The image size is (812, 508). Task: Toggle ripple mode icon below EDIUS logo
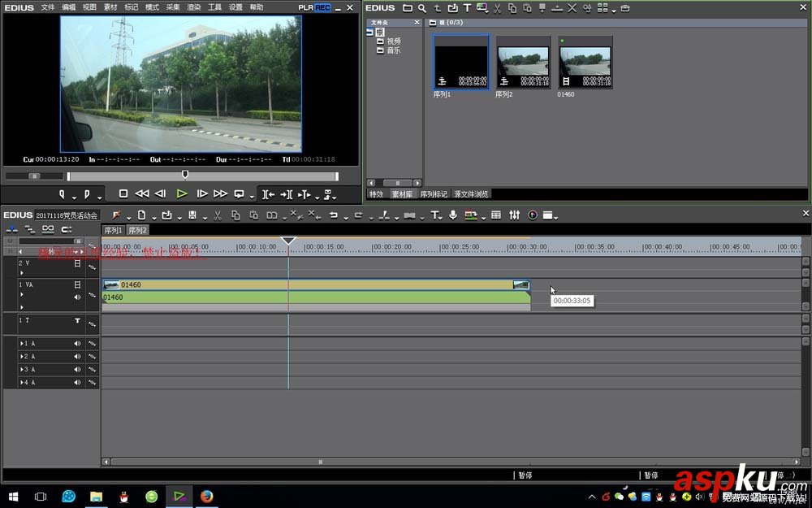tap(29, 230)
